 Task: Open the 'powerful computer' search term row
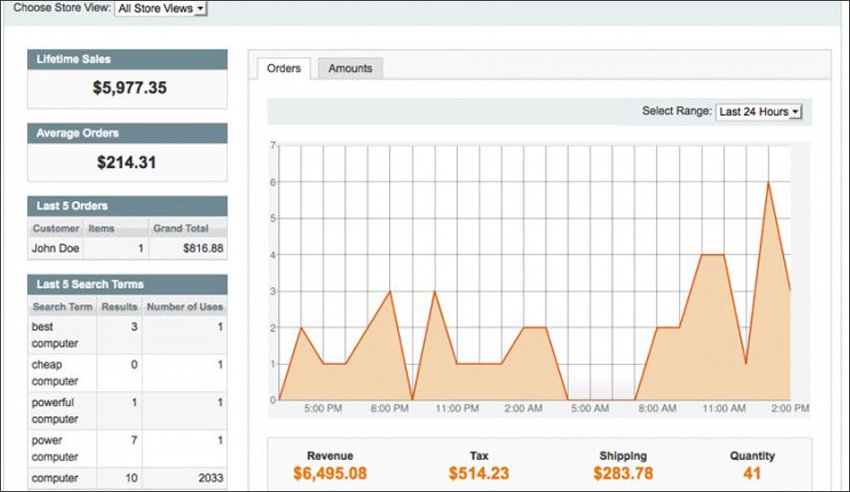coord(127,411)
